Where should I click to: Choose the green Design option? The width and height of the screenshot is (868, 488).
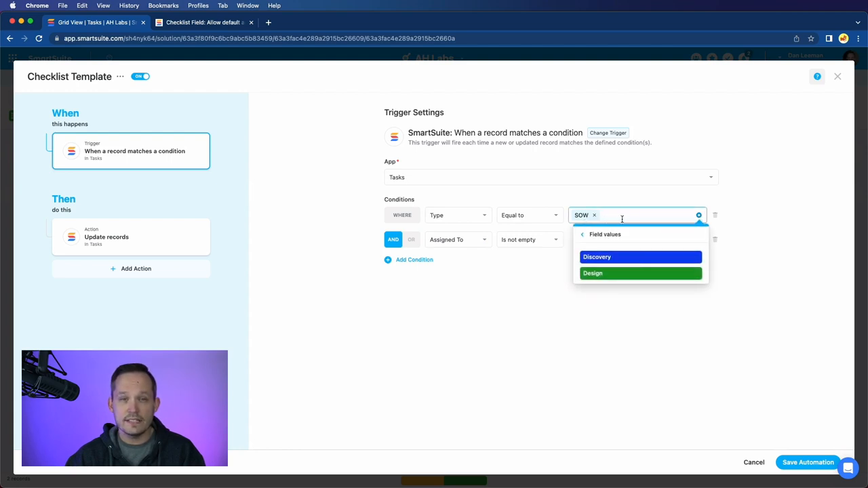(641, 273)
